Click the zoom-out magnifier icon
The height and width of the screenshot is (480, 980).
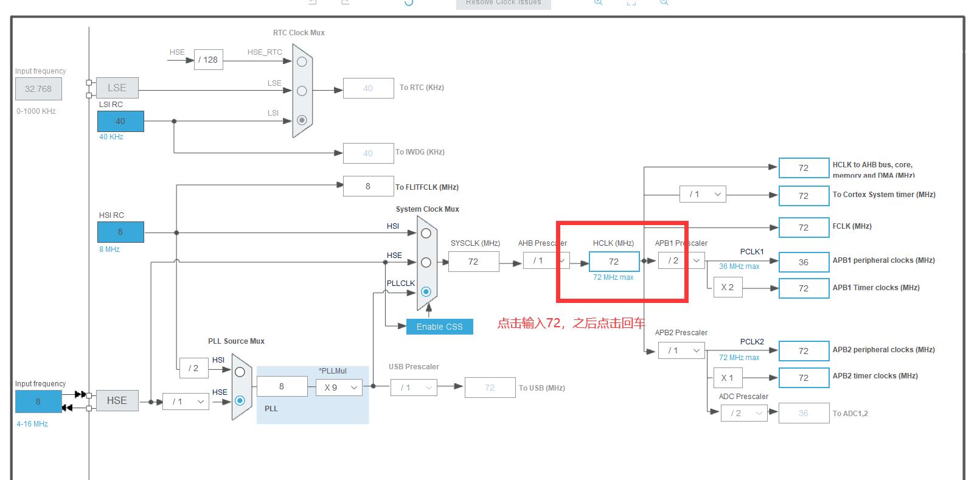[664, 2]
